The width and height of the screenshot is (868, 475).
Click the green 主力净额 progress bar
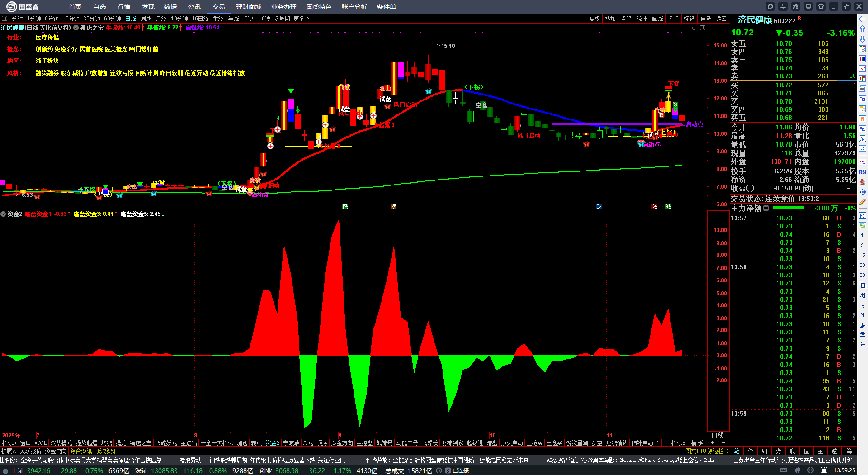pyautogui.click(x=788, y=208)
